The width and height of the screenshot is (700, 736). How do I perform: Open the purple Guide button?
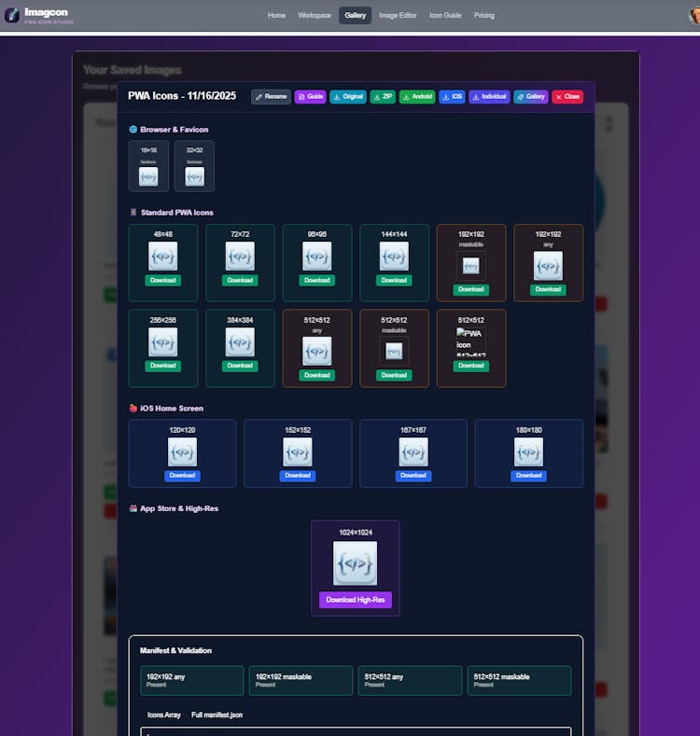pos(310,96)
